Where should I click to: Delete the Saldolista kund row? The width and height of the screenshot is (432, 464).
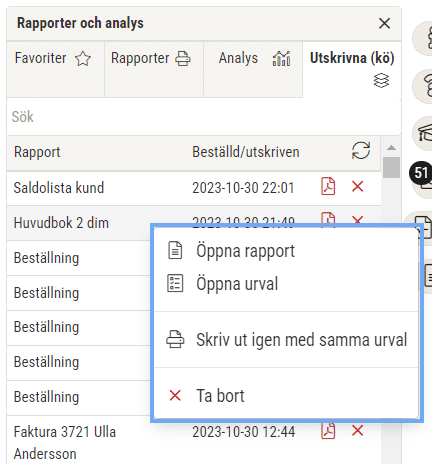coord(357,186)
